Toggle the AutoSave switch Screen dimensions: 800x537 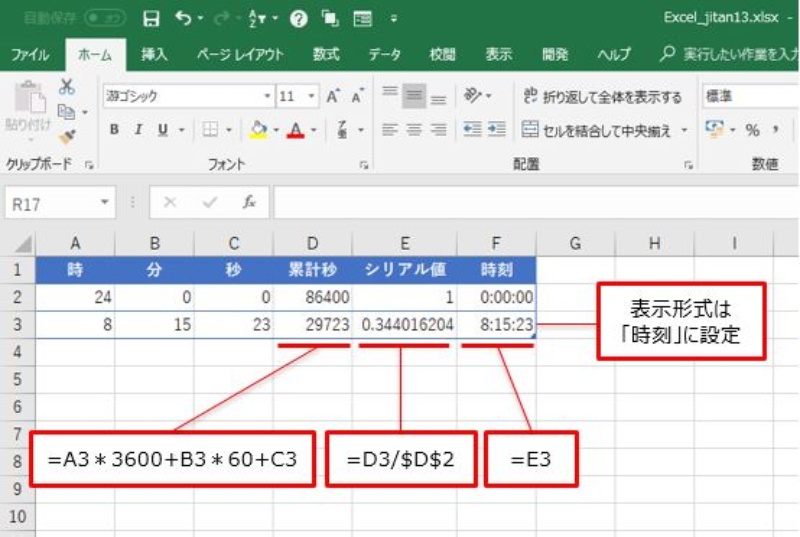[104, 18]
